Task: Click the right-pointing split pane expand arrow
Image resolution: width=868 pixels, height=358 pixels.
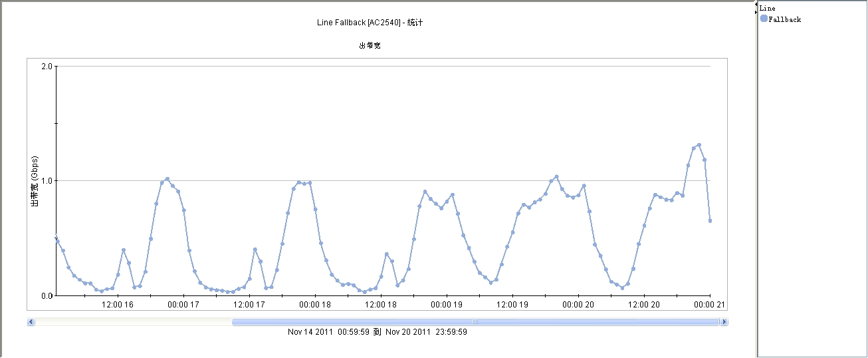Action: tap(756, 12)
